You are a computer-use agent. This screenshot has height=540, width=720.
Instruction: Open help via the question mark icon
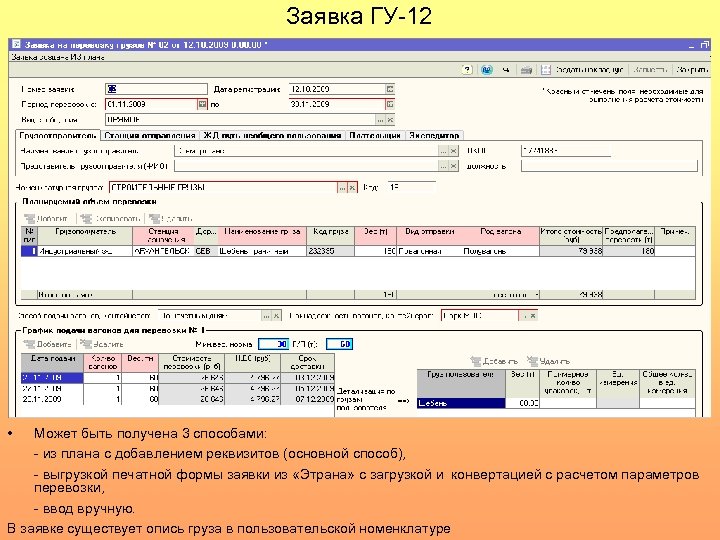click(467, 70)
